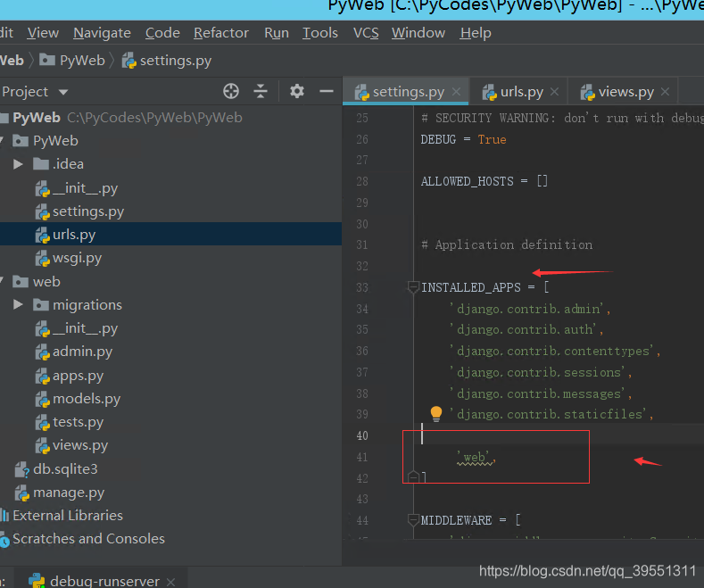704x588 pixels.
Task: Select the PyWeb project root row
Action: point(170,118)
